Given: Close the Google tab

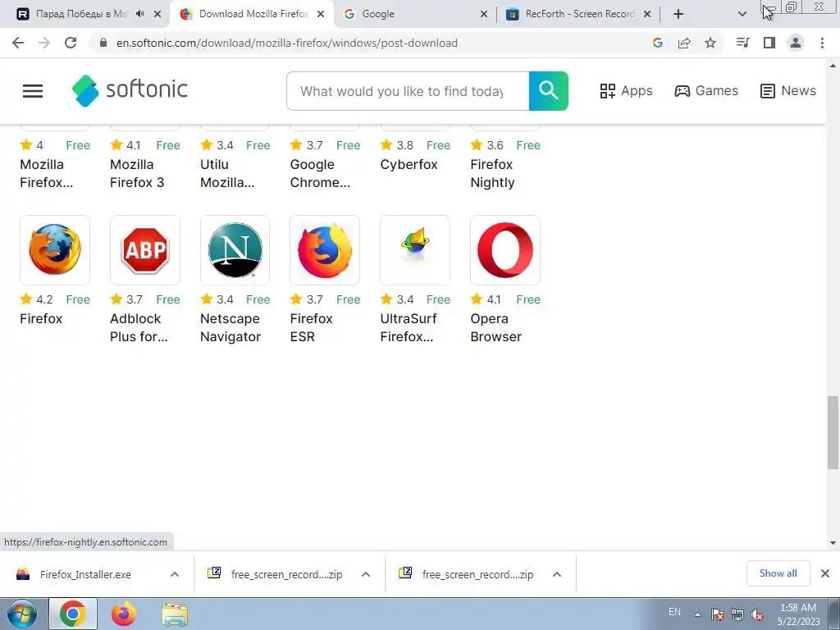Looking at the screenshot, I should [x=484, y=14].
